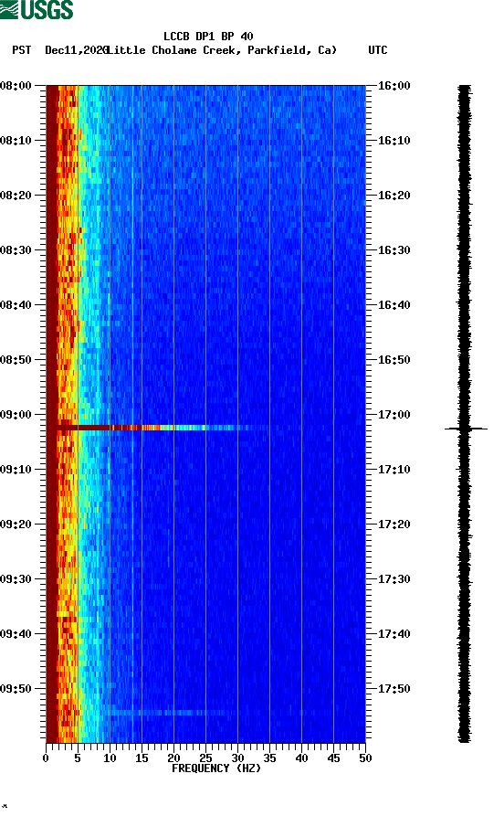
Task: Click the 5 Hz axis tick label
Action: point(78,758)
